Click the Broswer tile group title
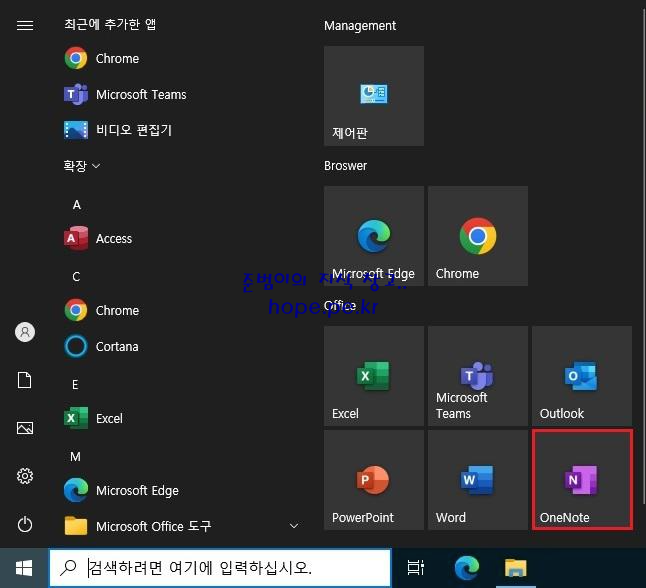The image size is (646, 588). [345, 166]
